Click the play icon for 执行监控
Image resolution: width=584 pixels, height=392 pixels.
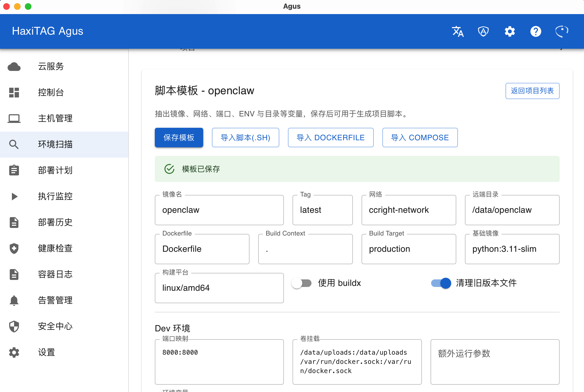[x=14, y=197]
